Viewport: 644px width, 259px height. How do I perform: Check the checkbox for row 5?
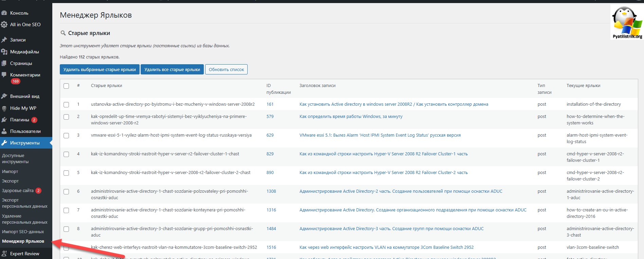66,173
